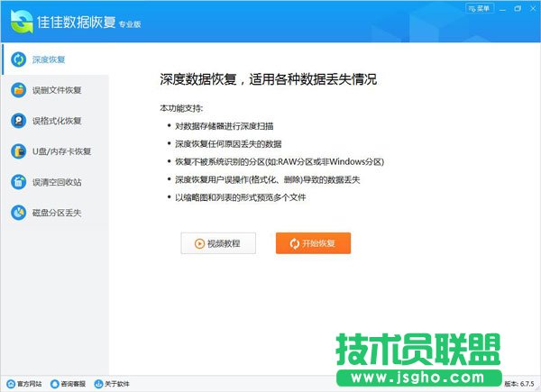Switch to 误格式化恢复 mode
This screenshot has width=541, height=392.
click(x=55, y=121)
